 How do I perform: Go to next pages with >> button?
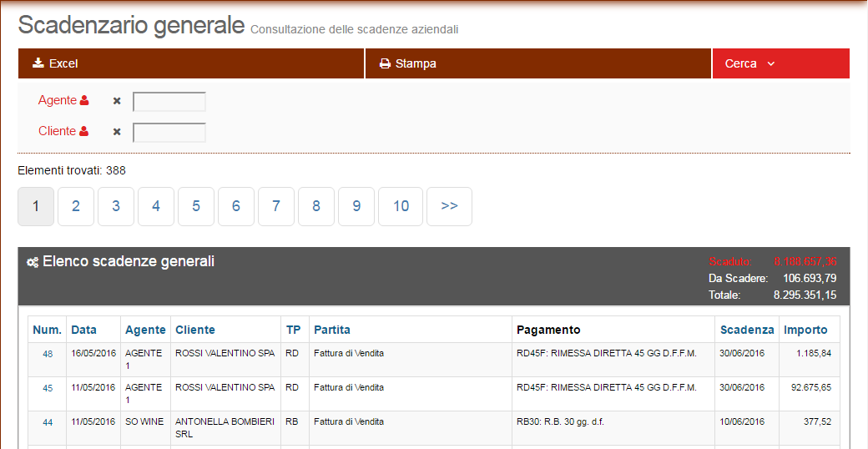pyautogui.click(x=449, y=206)
